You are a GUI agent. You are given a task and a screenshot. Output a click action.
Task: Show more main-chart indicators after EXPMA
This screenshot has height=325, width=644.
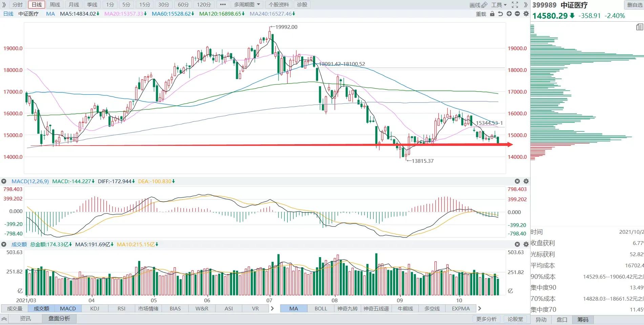click(479, 308)
